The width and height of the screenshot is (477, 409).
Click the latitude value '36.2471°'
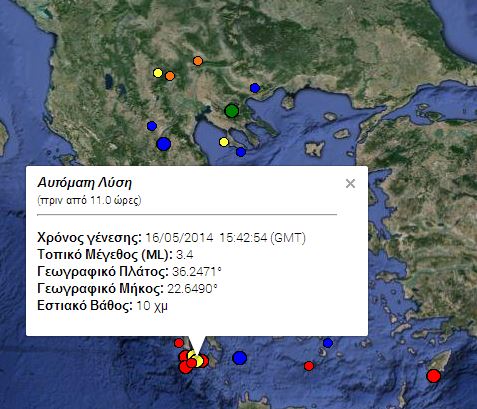197,272
